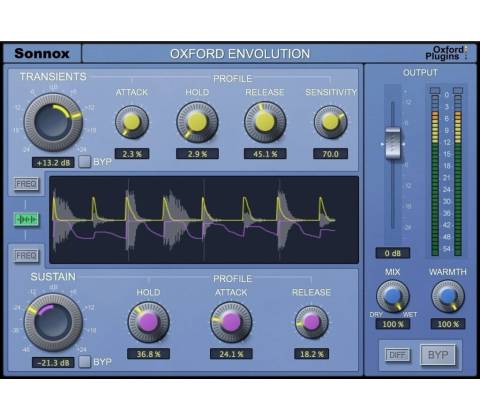This screenshot has height=420, width=480.
Task: Click the Output 0 dB value field
Action: (x=393, y=253)
